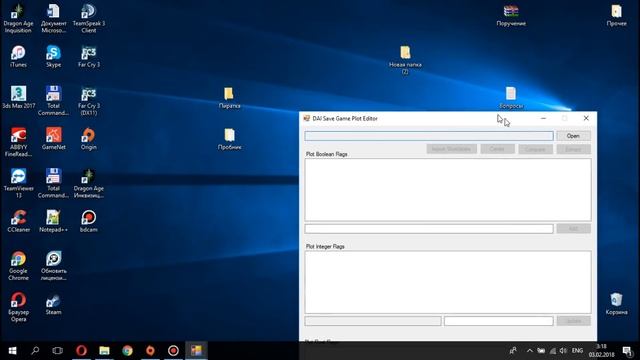Select the Dragon Age Инквизиц... shortcut icon
640x360 pixels.
tap(89, 183)
